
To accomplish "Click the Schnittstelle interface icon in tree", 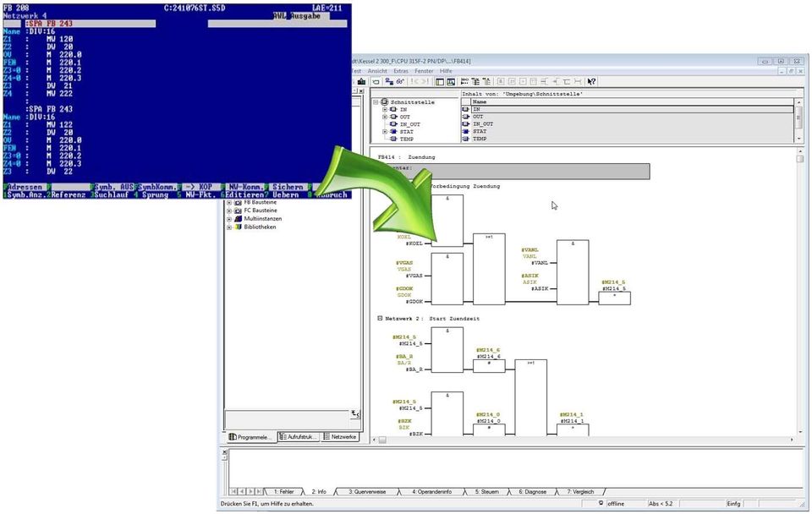I will point(385,102).
